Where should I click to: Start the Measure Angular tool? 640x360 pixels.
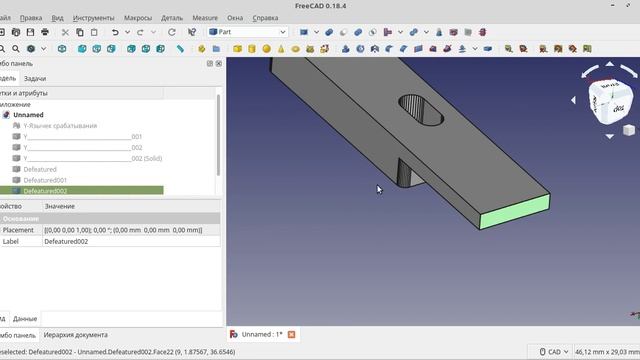(x=523, y=49)
